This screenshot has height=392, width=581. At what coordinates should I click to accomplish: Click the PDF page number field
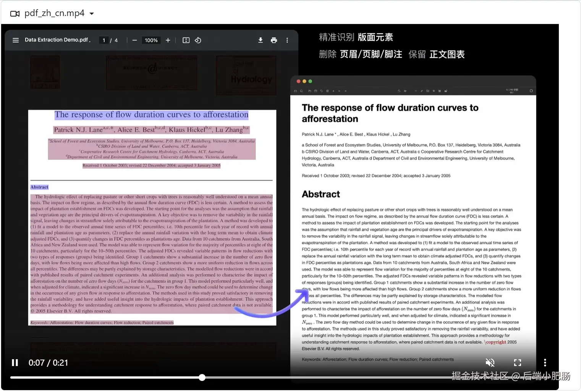tap(104, 40)
